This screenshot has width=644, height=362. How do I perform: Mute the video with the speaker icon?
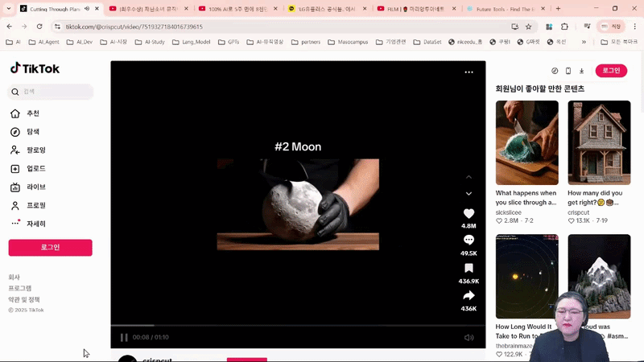469,338
